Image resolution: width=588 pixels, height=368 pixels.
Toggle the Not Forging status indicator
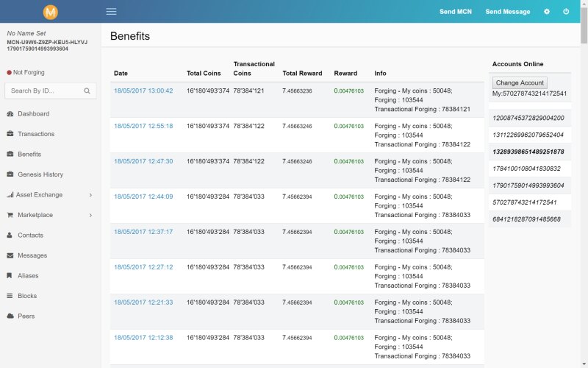10,73
